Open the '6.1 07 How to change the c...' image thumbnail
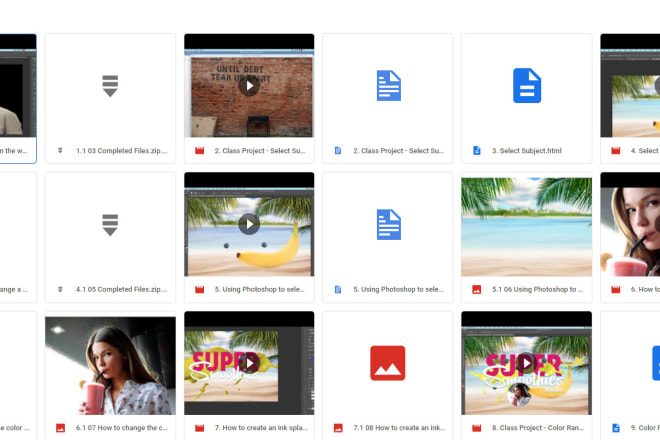This screenshot has width=660, height=440. coord(110,365)
